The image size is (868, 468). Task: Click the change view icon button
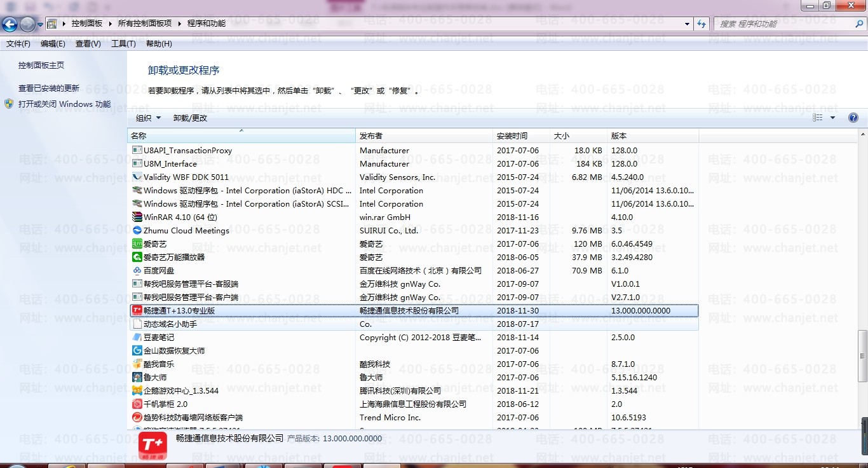pos(818,118)
